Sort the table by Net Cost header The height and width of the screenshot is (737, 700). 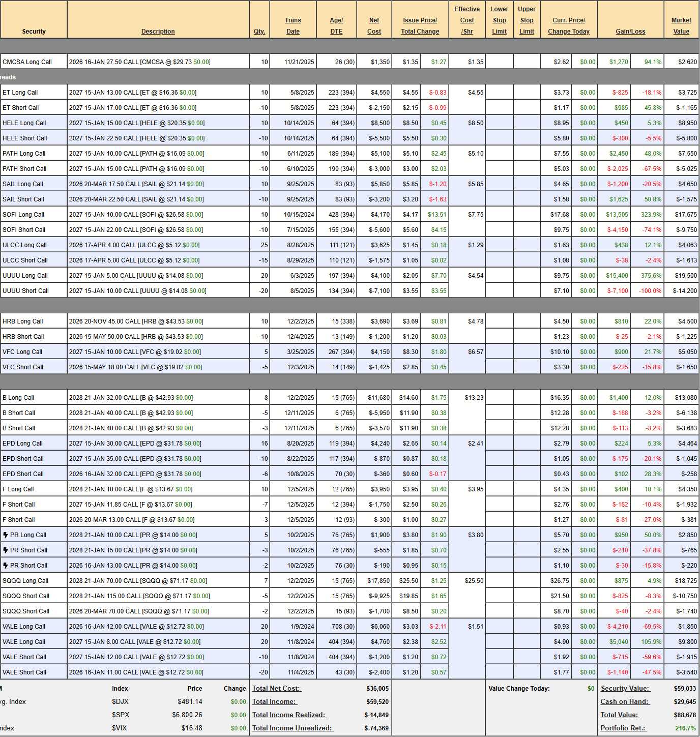click(x=374, y=26)
